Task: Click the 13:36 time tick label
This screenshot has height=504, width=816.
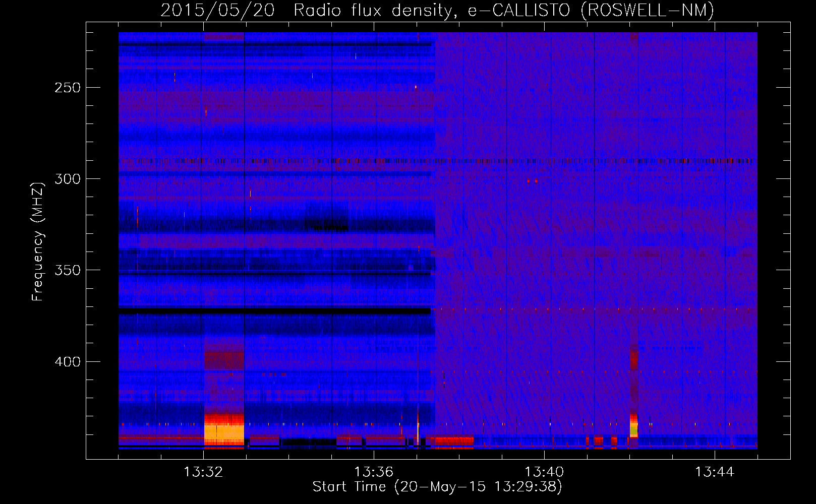Action: pyautogui.click(x=374, y=472)
